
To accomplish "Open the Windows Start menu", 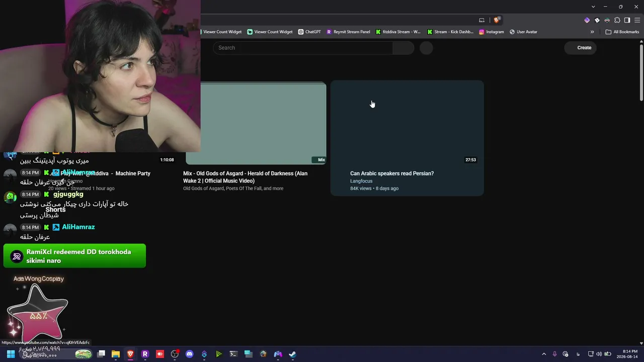I will [11, 354].
